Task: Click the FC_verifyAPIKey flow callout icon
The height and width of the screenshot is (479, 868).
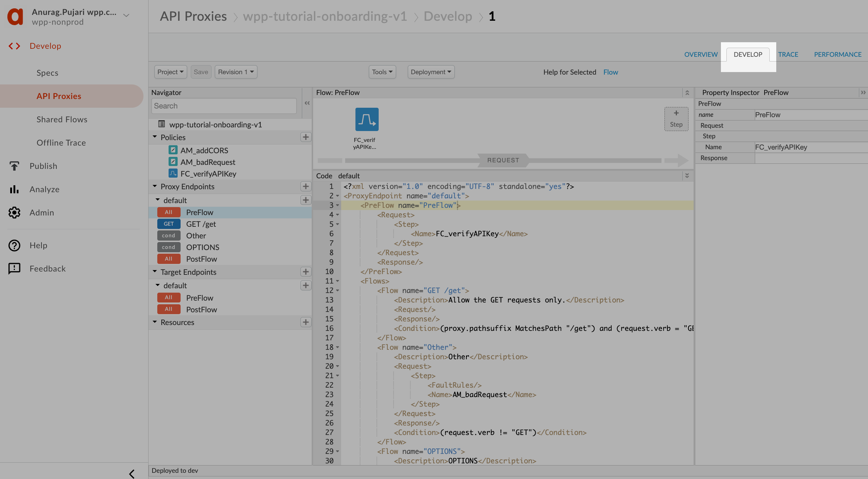Action: click(x=367, y=119)
